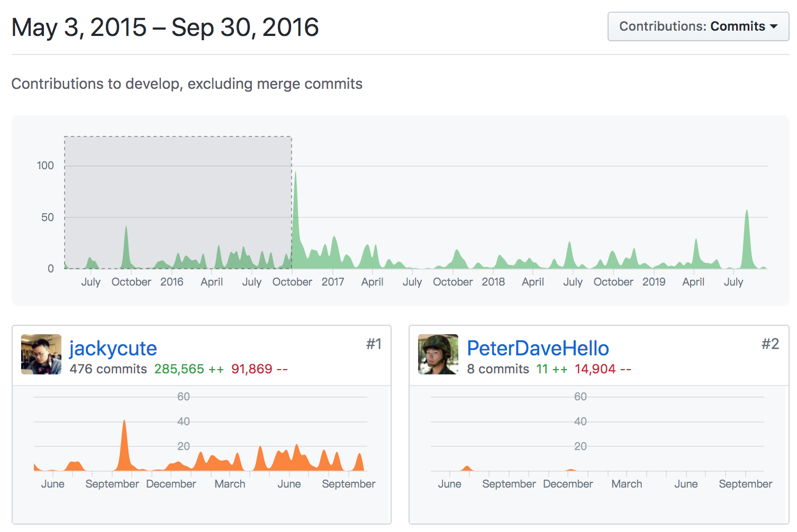Open the jackycute profile link
797x532 pixels.
113,348
